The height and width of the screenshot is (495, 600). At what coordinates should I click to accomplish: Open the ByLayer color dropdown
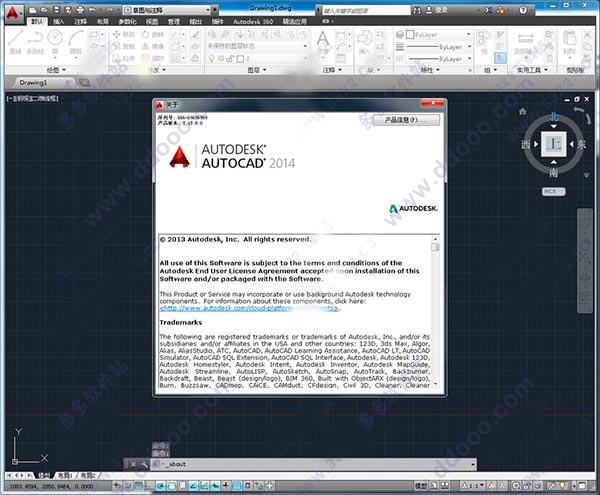439,35
